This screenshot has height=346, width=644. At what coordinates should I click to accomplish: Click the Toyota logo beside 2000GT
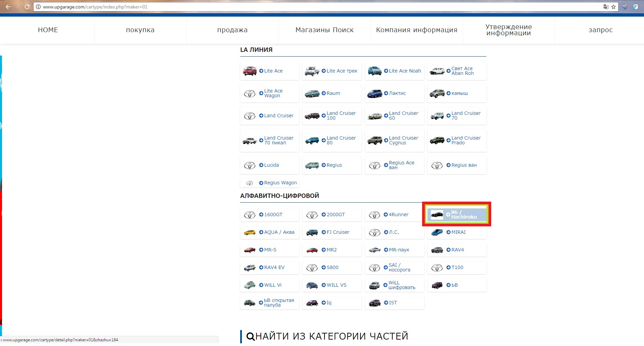(x=312, y=215)
